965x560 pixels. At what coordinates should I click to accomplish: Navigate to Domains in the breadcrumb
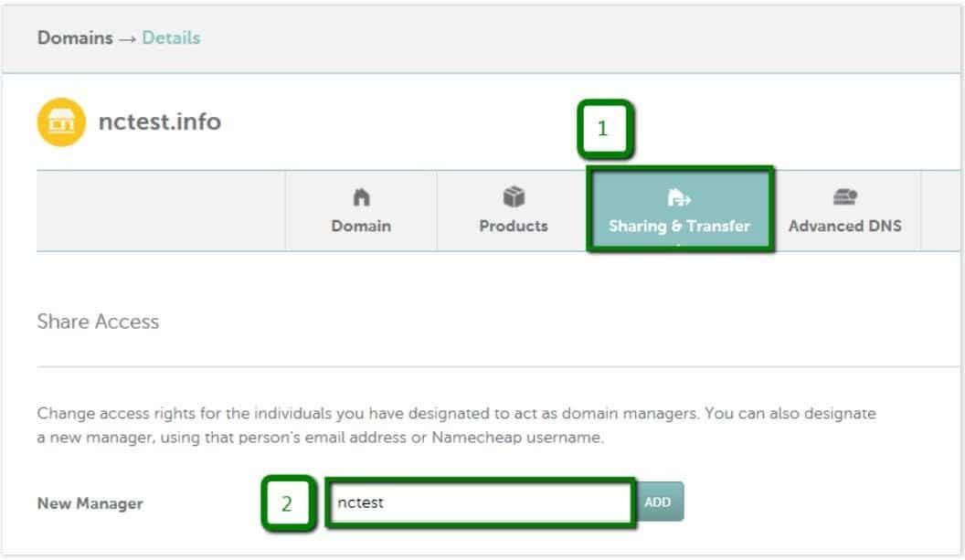point(75,38)
